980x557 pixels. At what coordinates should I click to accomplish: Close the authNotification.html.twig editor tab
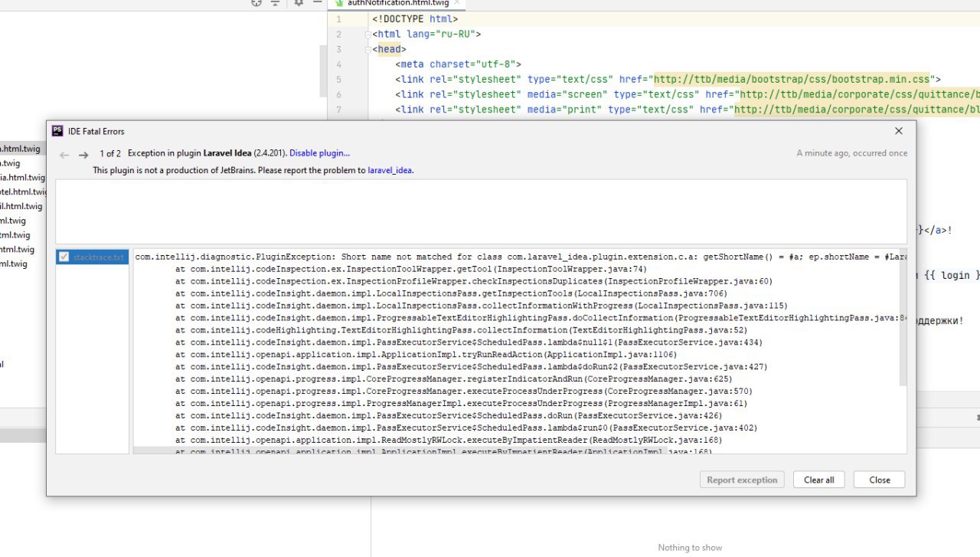pos(457,3)
